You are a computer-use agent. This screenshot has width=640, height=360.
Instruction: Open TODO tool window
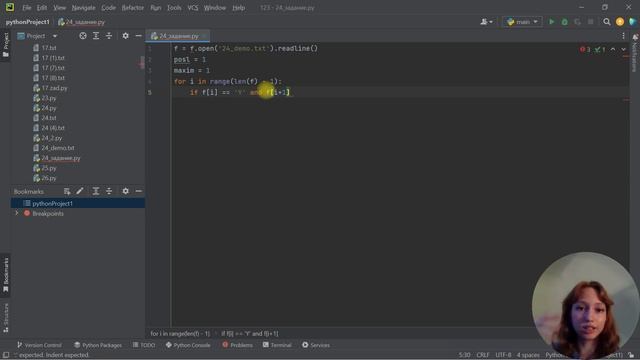[x=144, y=345]
